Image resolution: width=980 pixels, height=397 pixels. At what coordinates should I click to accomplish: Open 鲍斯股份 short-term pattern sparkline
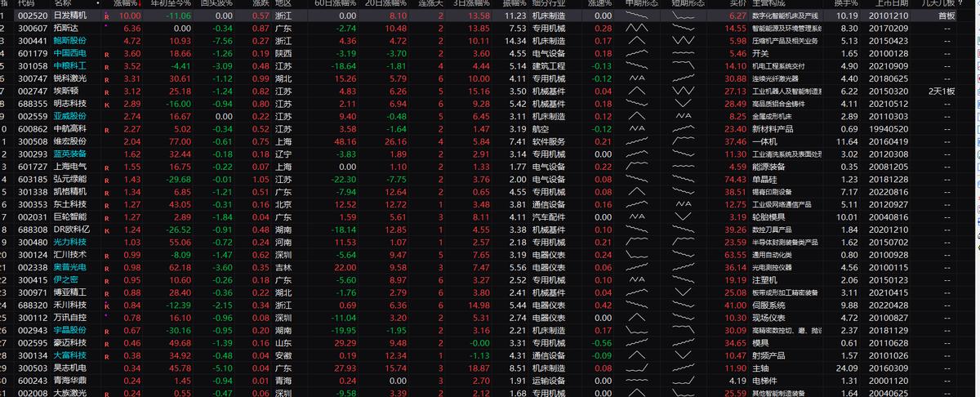pos(682,41)
